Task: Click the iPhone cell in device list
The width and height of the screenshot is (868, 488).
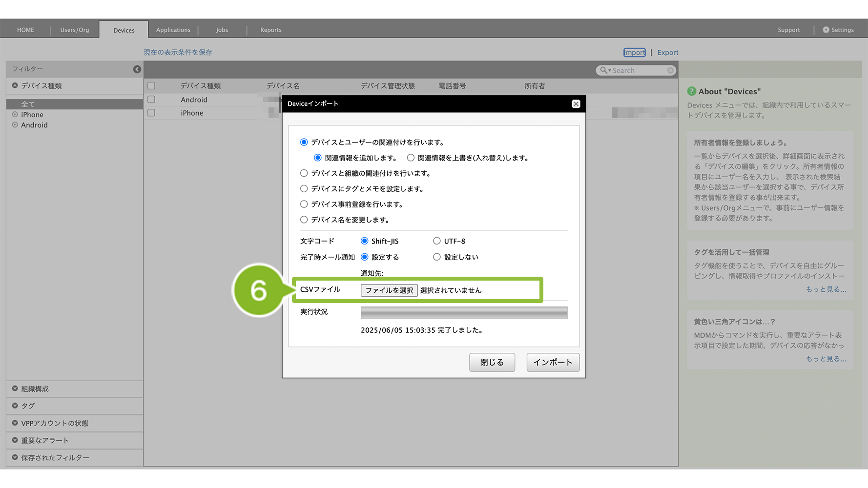Action: [x=192, y=113]
